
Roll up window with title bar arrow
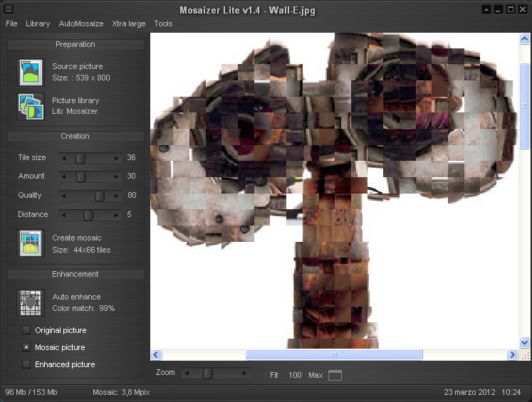tap(486, 9)
